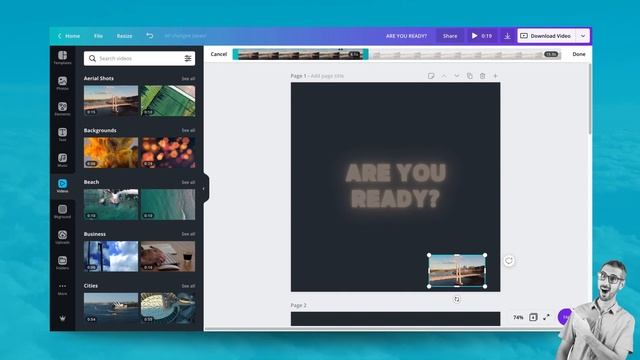Open the Folders sidebar tab
640x360 pixels.
point(62,263)
